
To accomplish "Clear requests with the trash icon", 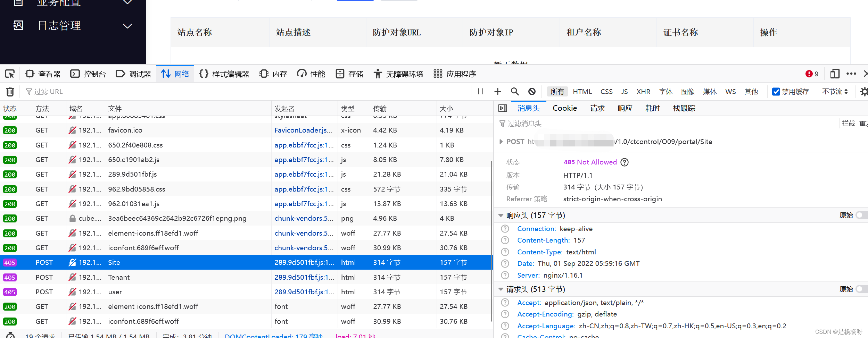I will point(9,91).
